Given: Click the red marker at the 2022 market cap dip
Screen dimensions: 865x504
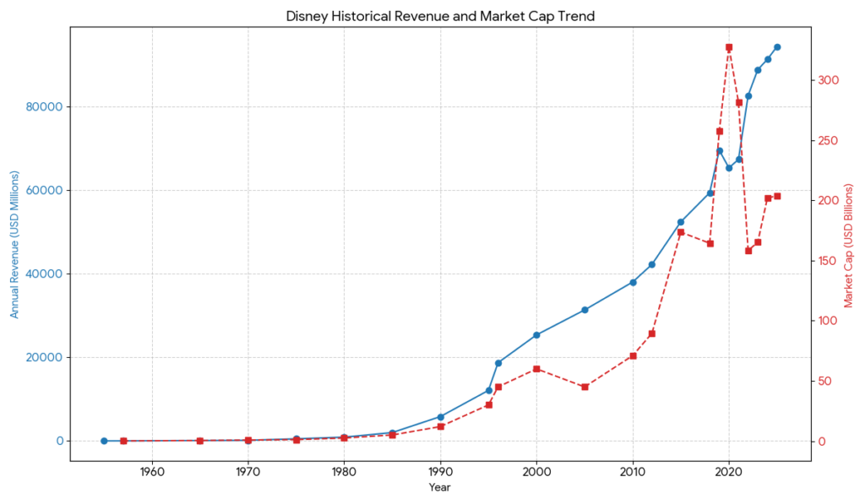Looking at the screenshot, I should (x=747, y=249).
